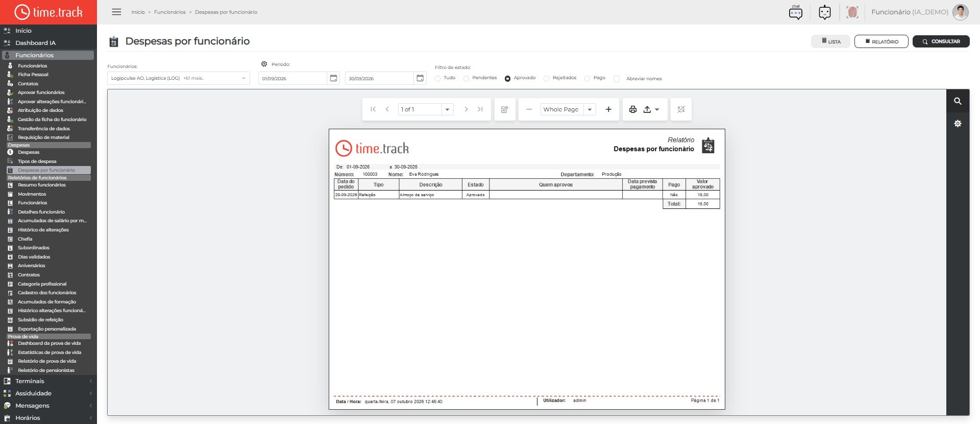Go to previous report page

tap(387, 109)
